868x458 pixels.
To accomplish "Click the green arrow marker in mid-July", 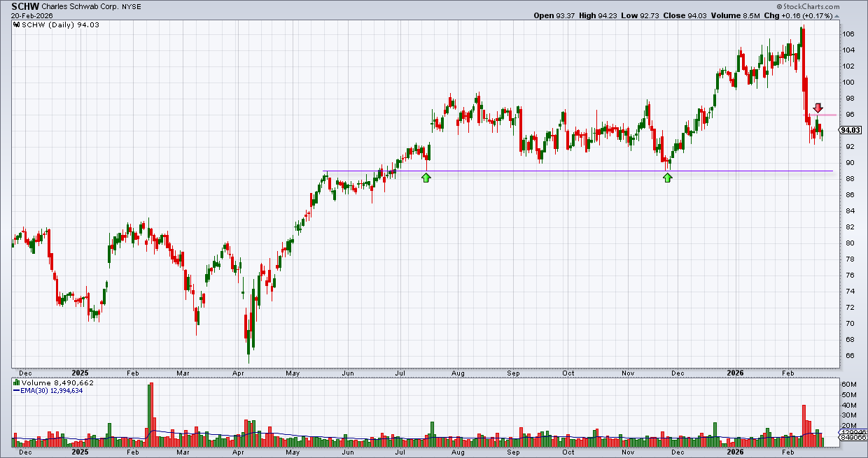I will pos(426,178).
